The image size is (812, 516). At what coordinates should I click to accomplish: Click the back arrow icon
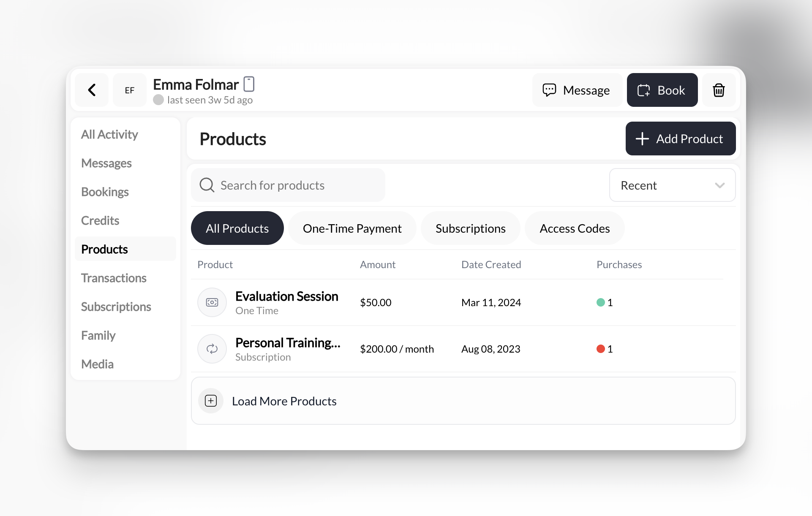coord(91,90)
